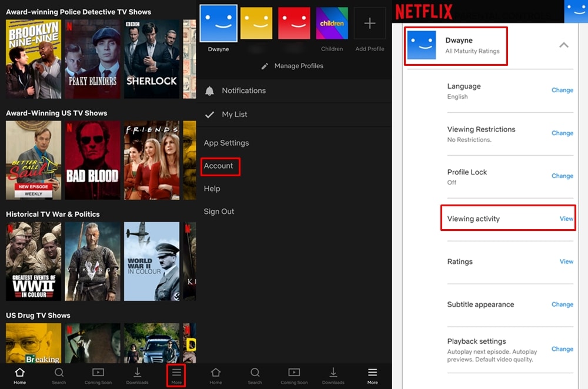Open Home tab in left screen's bottom bar
This screenshot has height=389, width=588.
coord(20,376)
